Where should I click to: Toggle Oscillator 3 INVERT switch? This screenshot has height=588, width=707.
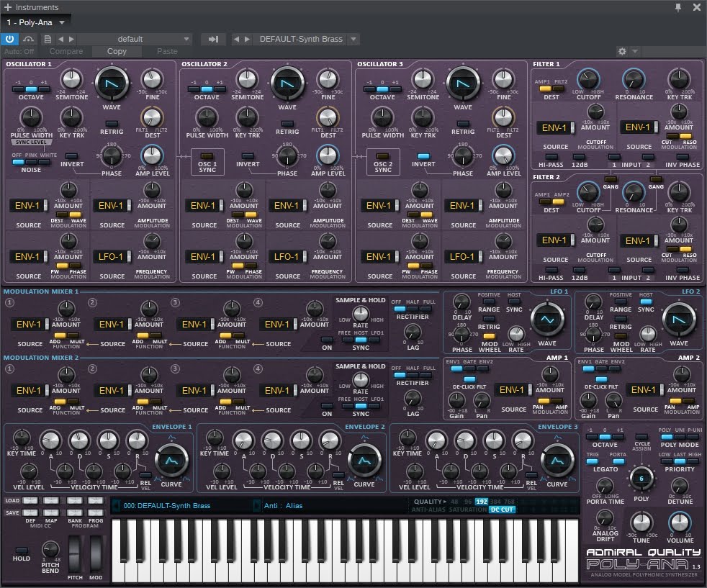pyautogui.click(x=423, y=156)
